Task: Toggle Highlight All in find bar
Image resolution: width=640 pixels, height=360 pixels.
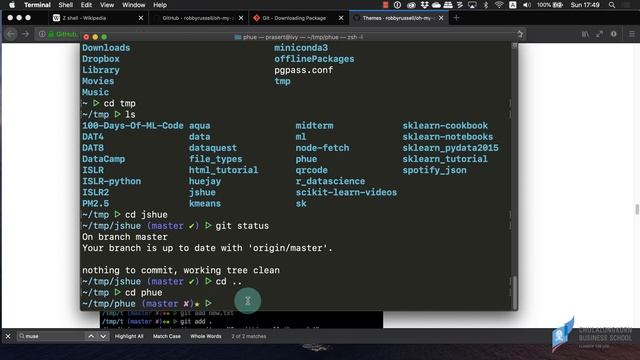Action: click(129, 336)
